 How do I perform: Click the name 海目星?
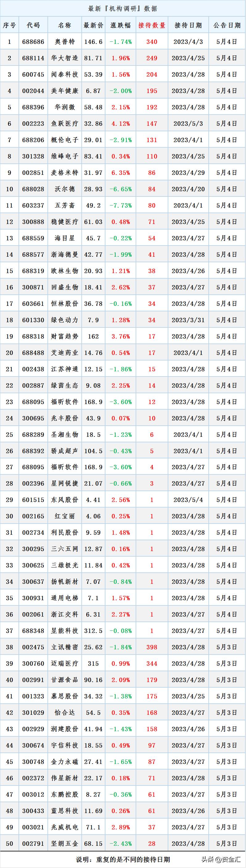pyautogui.click(x=64, y=238)
